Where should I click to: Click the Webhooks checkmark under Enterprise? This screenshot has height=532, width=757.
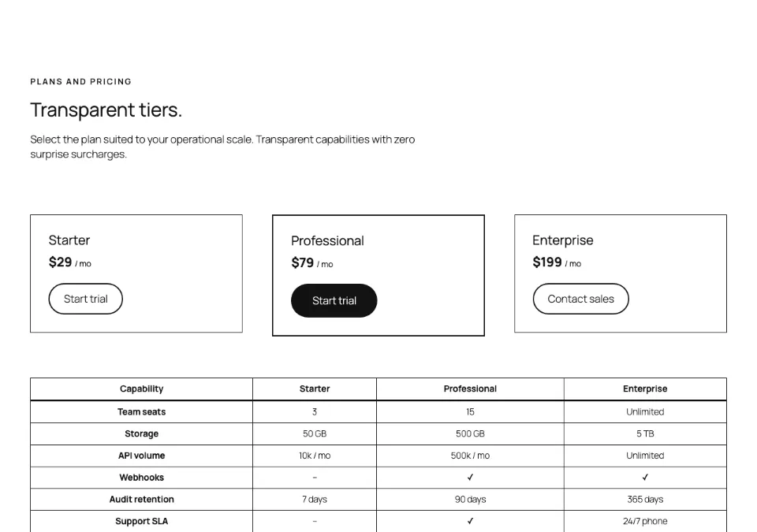(x=645, y=478)
